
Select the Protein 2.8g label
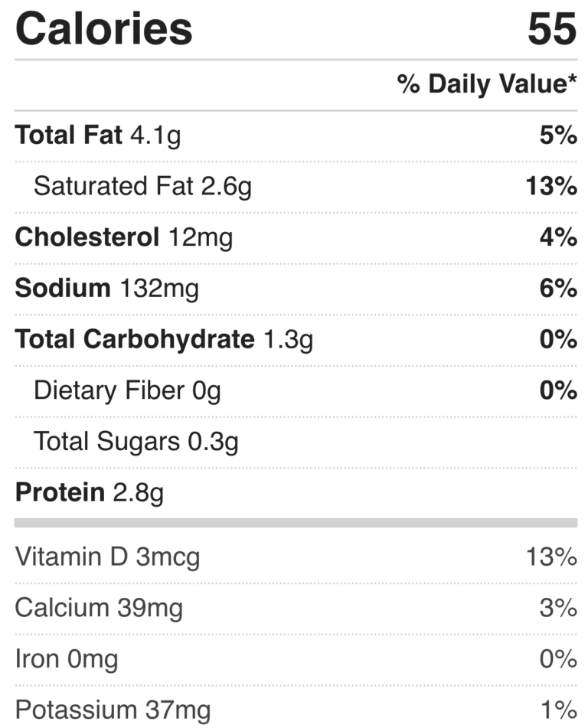tap(90, 492)
